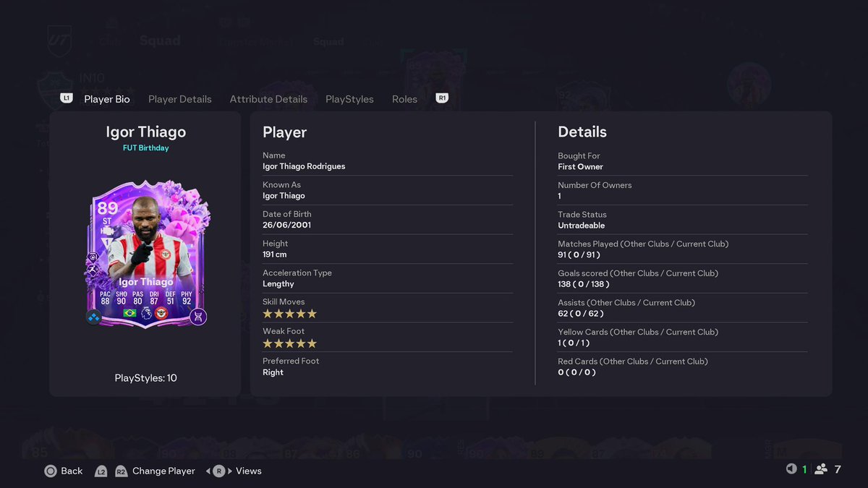Image resolution: width=868 pixels, height=488 pixels.
Task: Click the DEF 51 stat on card
Action: tap(171, 298)
